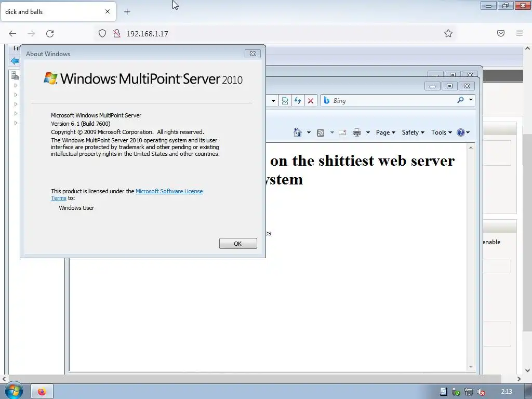Click the Firefox taskbar button
This screenshot has width=532, height=399.
(x=42, y=392)
